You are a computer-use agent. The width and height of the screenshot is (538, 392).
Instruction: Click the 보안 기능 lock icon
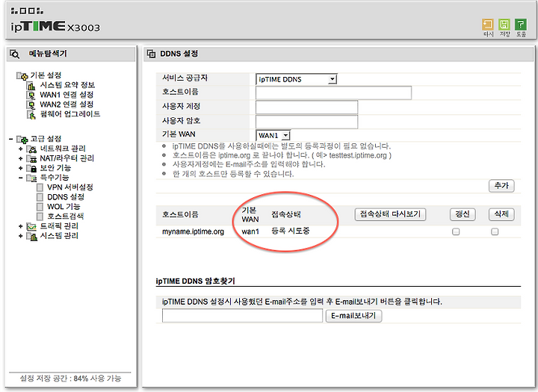tap(31, 169)
